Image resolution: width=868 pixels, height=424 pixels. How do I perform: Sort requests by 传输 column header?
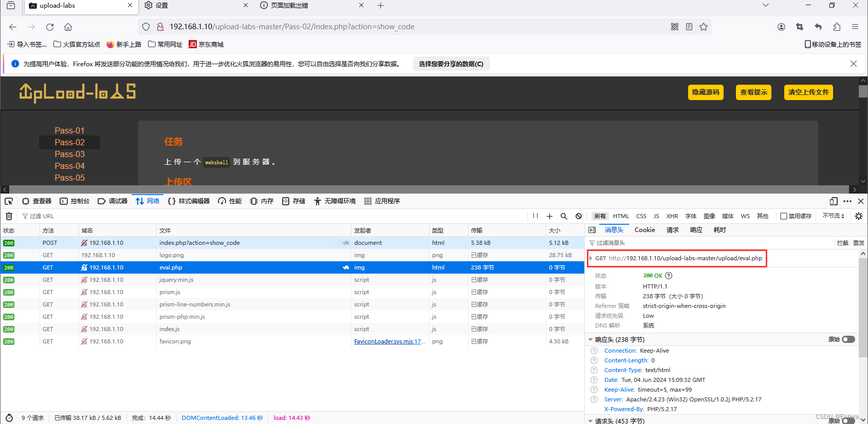pos(506,230)
